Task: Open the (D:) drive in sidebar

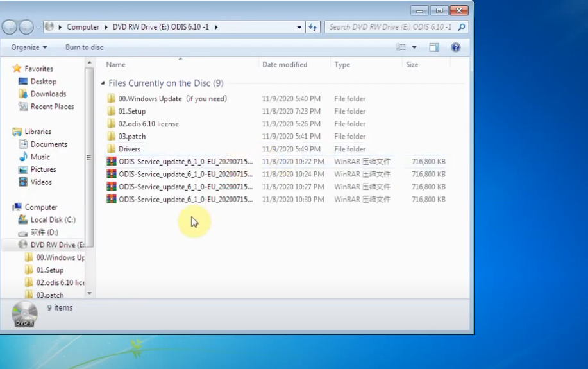Action: click(x=44, y=232)
